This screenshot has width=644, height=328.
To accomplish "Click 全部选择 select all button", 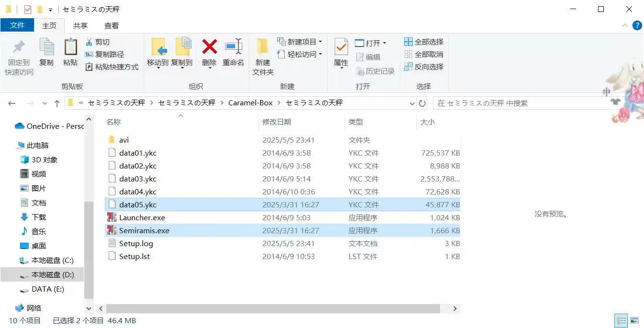I will (x=424, y=42).
